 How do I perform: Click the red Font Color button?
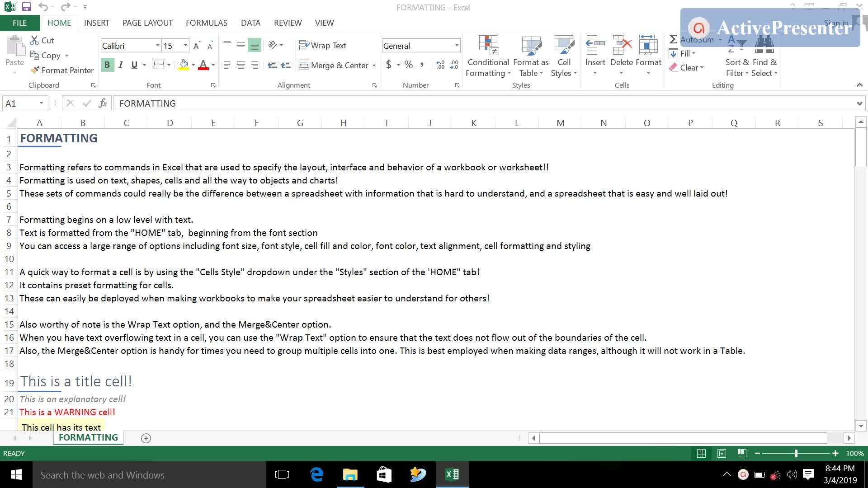point(203,65)
